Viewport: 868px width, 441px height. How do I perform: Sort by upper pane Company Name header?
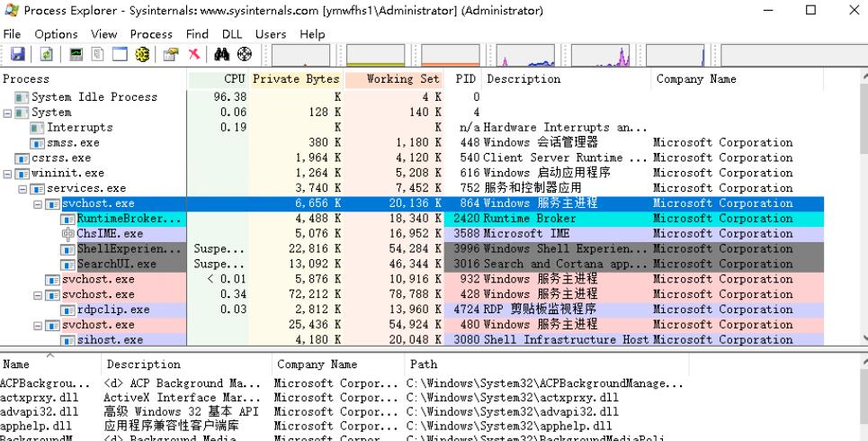738,79
